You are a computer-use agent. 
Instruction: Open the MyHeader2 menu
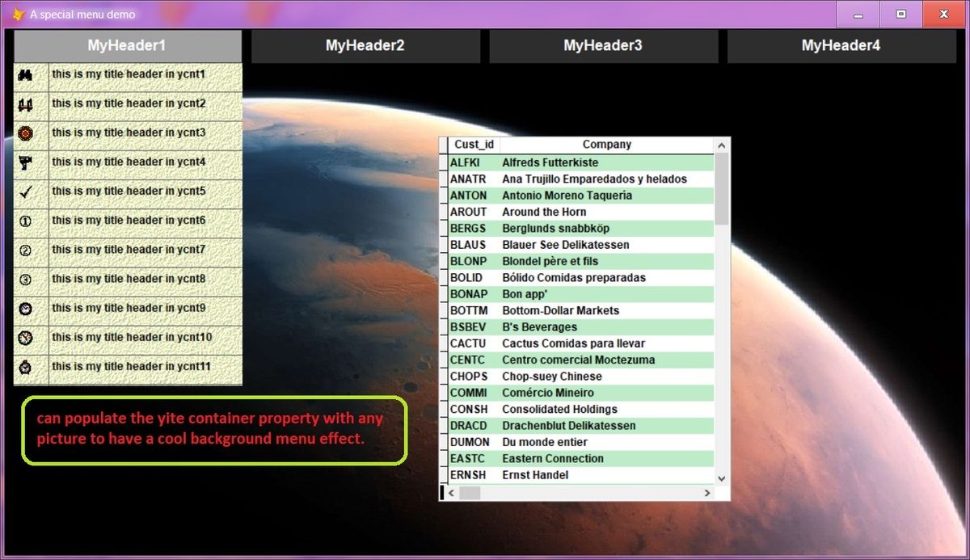point(365,46)
